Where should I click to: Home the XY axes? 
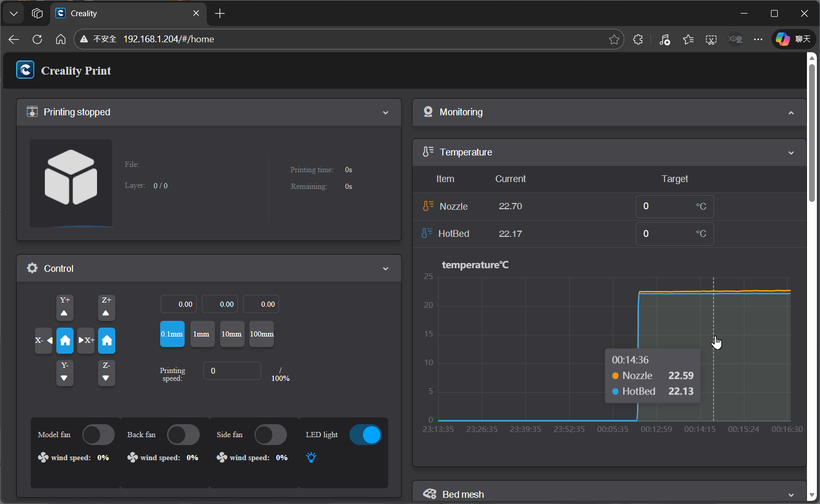(x=65, y=341)
